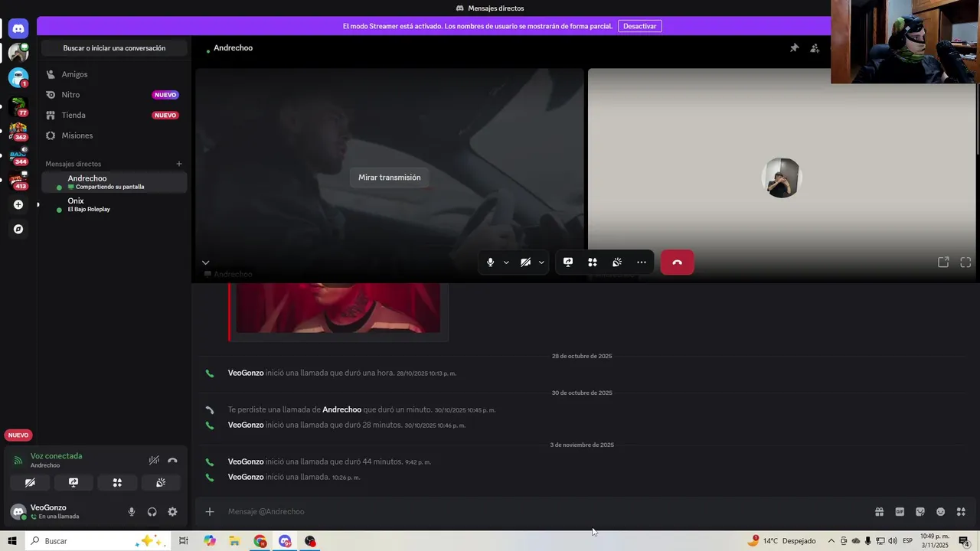Select Onix direct message conversation
Screen dimensions: 980x551
click(114, 204)
